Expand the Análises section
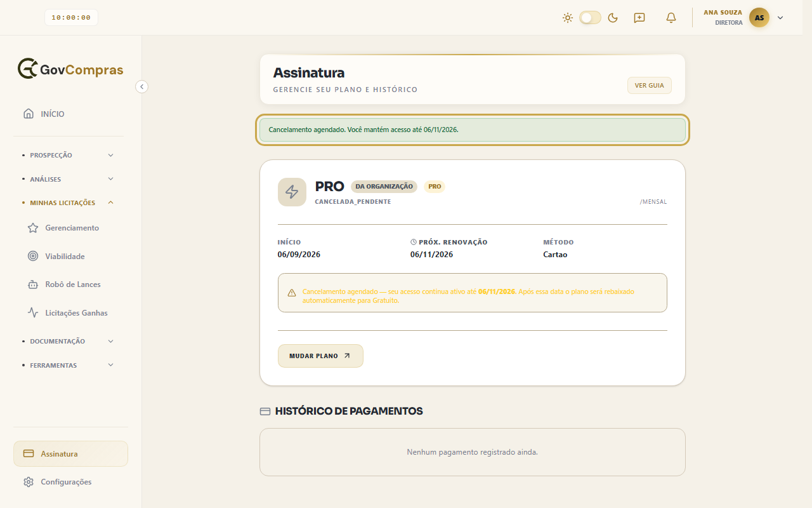Screen dimensions: 812x508 pos(68,179)
